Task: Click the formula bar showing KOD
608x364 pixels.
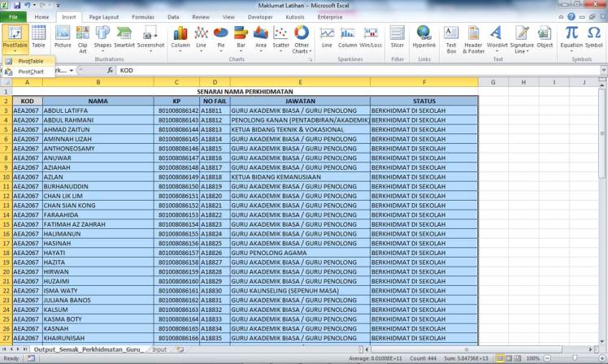Action: tap(325, 71)
